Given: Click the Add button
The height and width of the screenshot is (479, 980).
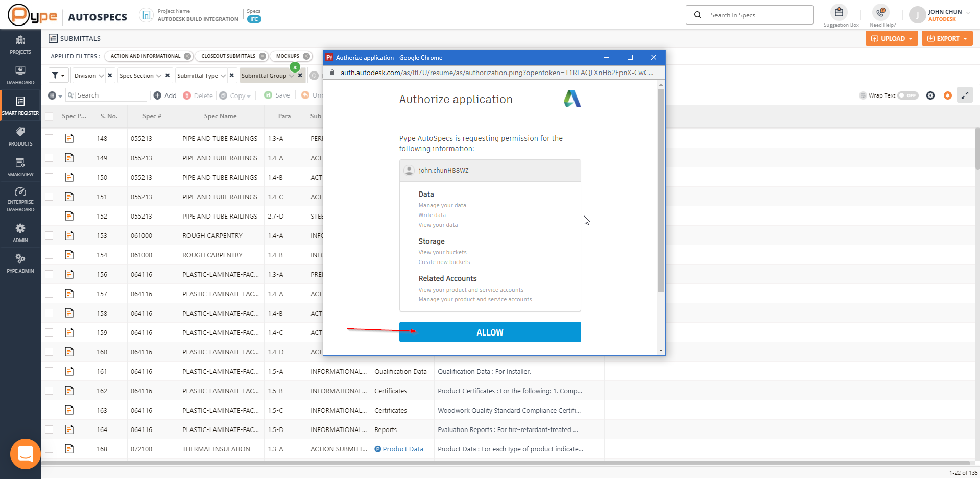Looking at the screenshot, I should click(165, 95).
